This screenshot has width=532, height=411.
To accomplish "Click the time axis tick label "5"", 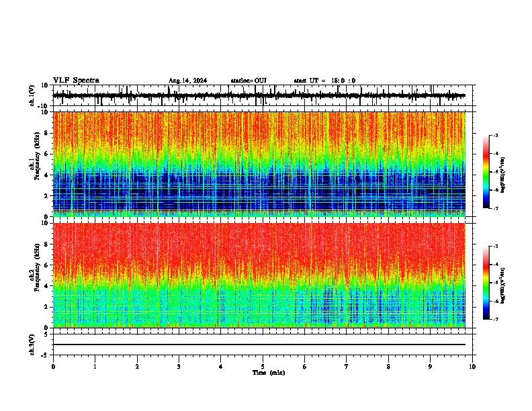I will pyautogui.click(x=263, y=367).
